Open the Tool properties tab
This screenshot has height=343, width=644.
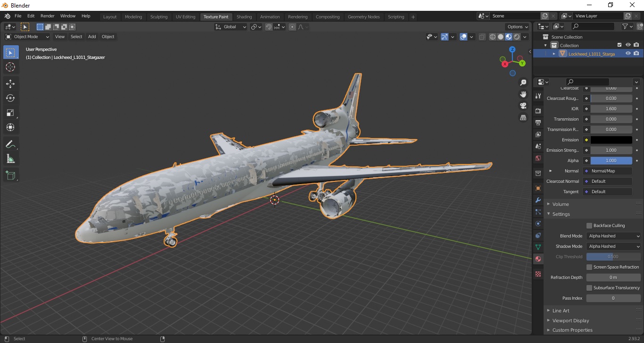pos(538,96)
